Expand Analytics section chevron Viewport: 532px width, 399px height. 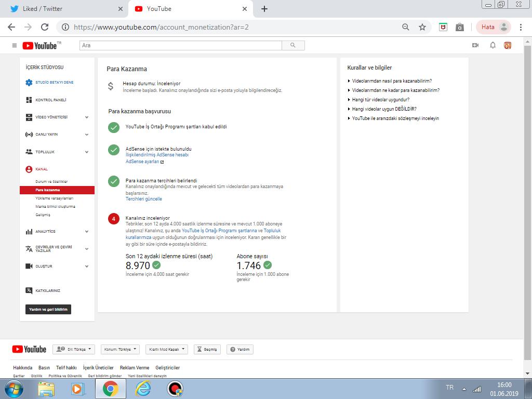coord(87,231)
